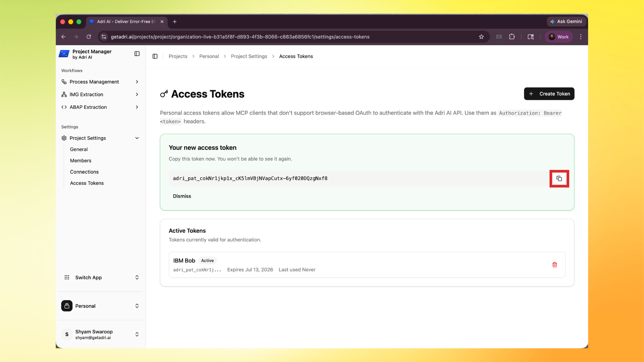Expand the Personal workspace selector

137,306
